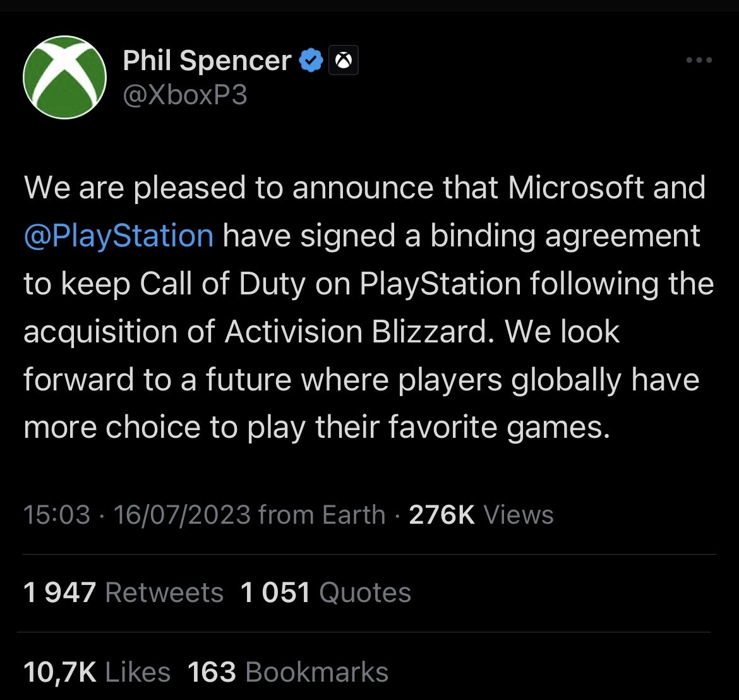Show the 1 051 Quotes list
This screenshot has height=700, width=739.
point(326,593)
